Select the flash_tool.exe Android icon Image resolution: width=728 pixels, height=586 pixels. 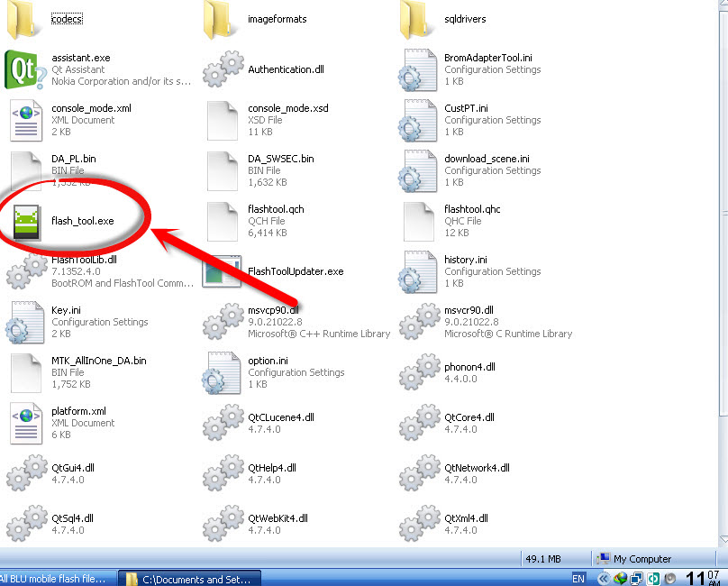coord(26,222)
